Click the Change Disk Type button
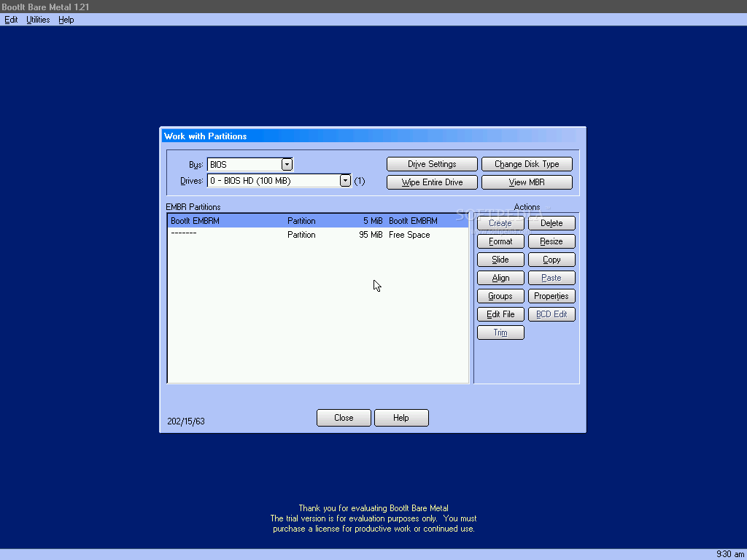747x560 pixels. (527, 164)
